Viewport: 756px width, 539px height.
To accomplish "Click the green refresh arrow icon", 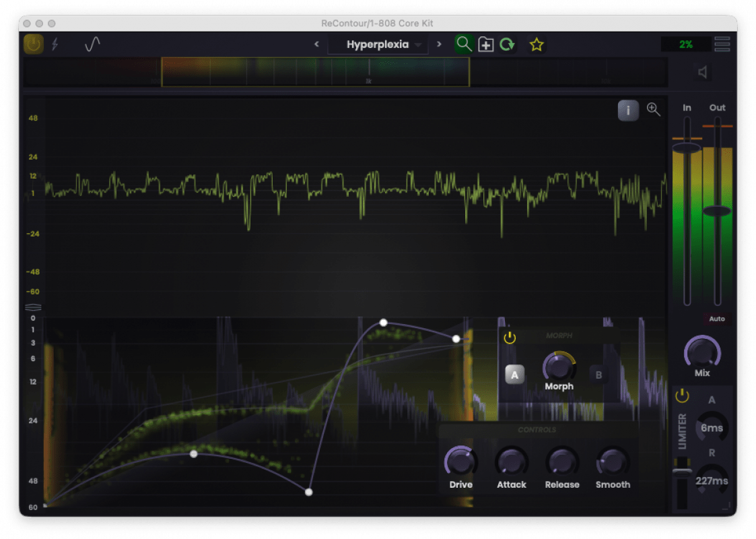I will pos(507,45).
